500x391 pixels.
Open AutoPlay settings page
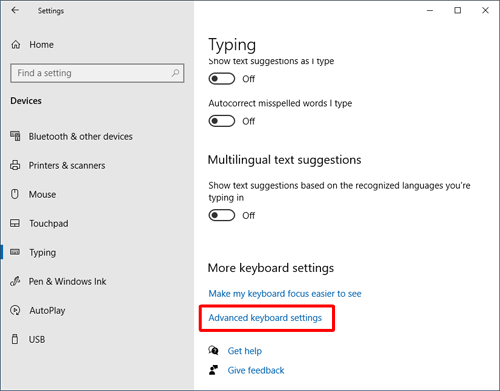click(x=47, y=311)
